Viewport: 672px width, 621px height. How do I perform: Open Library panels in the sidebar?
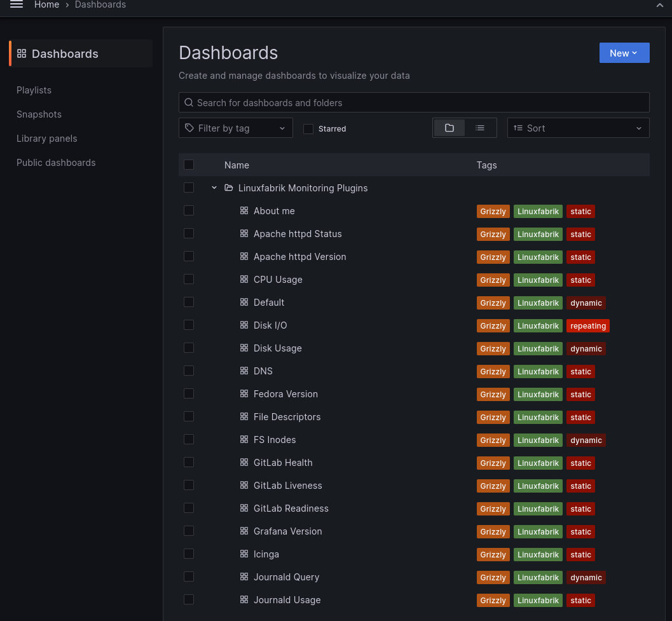[x=46, y=139]
